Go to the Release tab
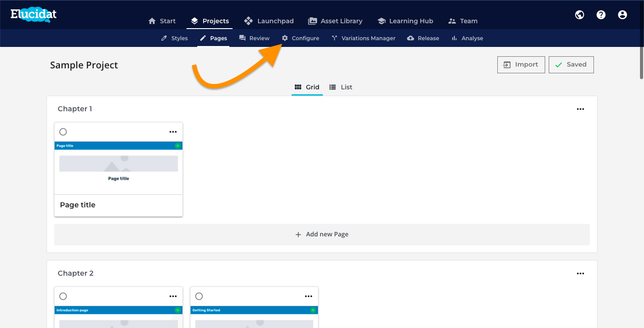The image size is (644, 328). click(423, 38)
